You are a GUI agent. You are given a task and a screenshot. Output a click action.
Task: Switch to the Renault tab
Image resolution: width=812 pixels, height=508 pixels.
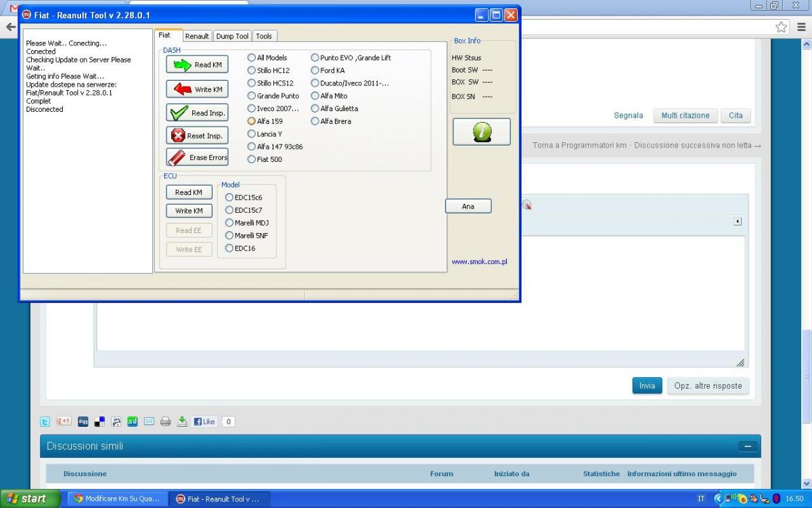(x=197, y=36)
